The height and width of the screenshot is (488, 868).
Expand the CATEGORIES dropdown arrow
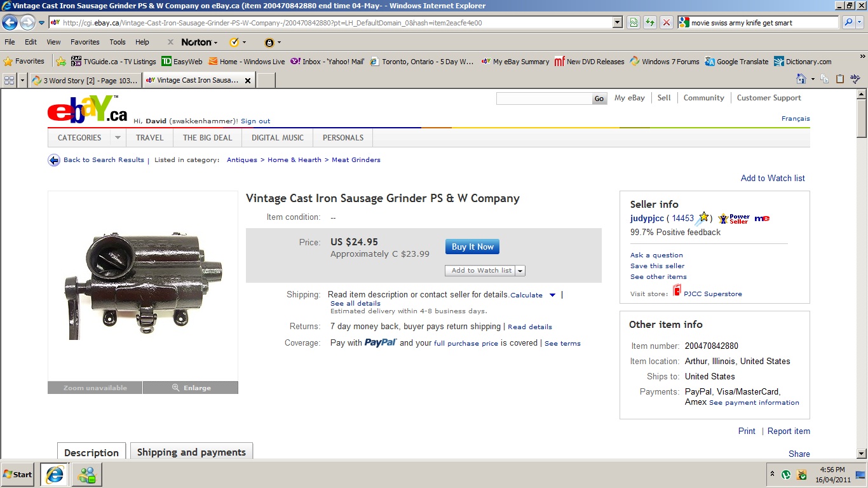click(118, 137)
